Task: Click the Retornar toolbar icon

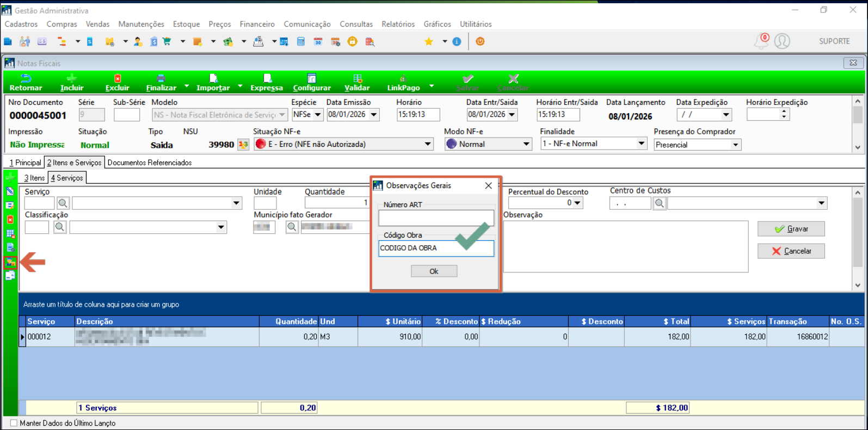Action: (26, 79)
